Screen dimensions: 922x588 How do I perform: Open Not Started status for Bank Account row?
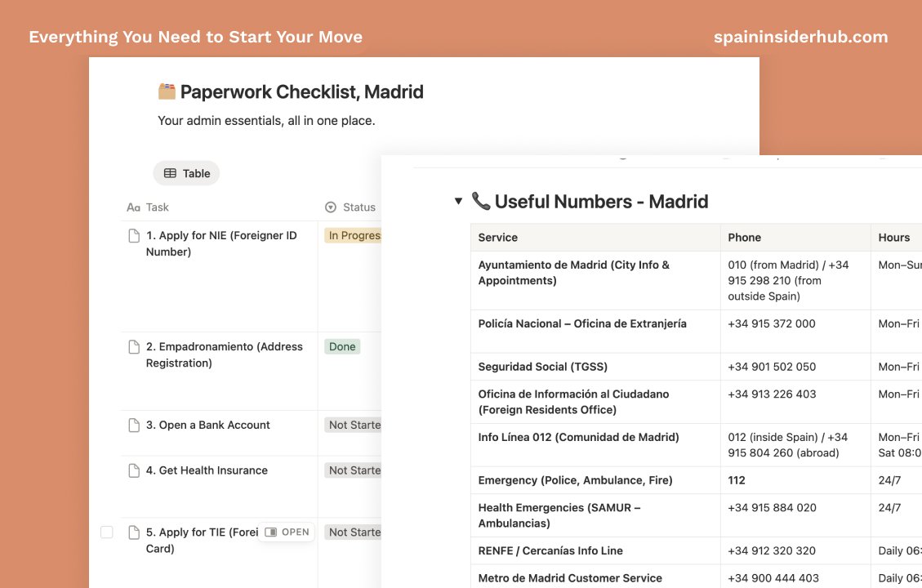353,425
